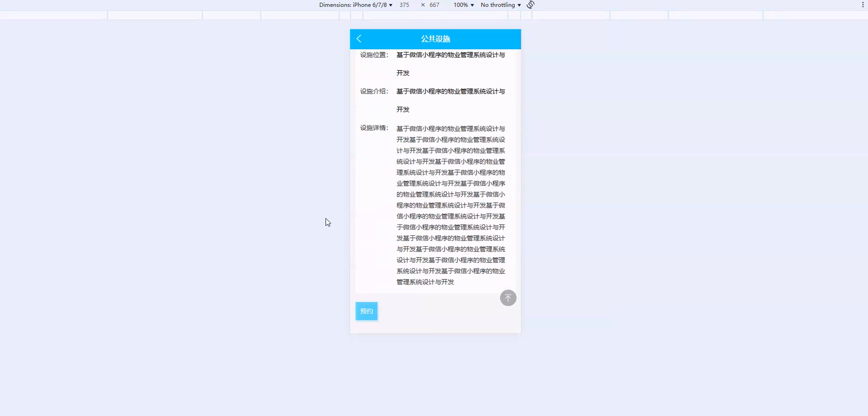This screenshot has height=416, width=868.
Task: Select the Laptop L width preset segment
Action: click(155, 15)
